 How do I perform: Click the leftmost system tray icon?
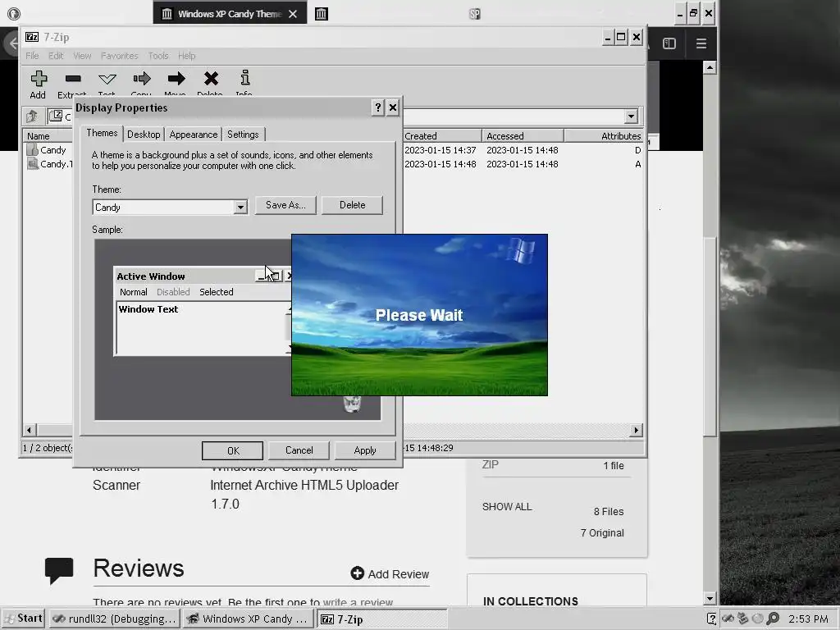(x=711, y=619)
